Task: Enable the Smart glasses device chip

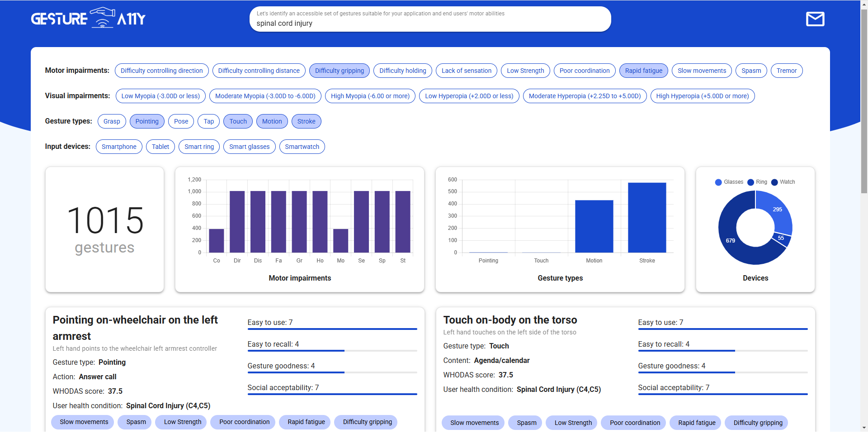Action: [x=250, y=147]
